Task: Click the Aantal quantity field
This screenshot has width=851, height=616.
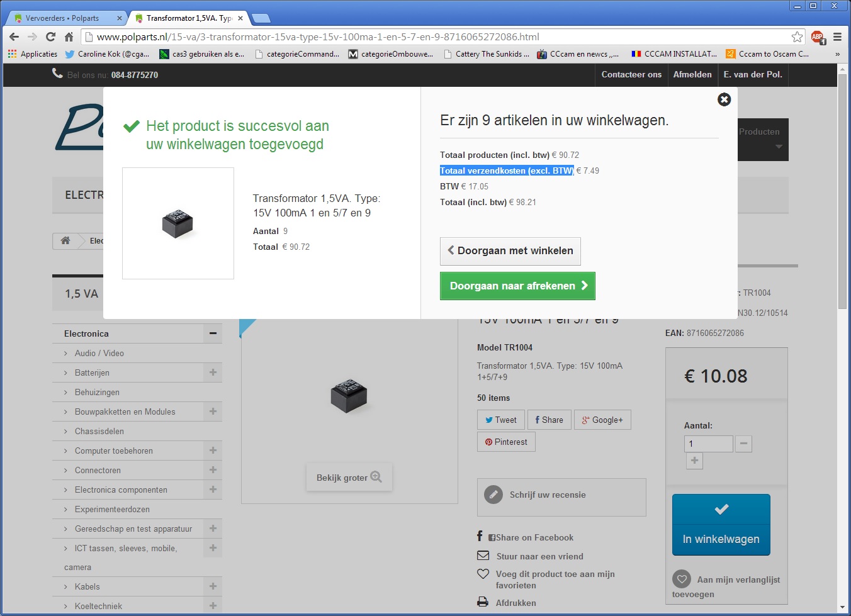Action: 709,444
